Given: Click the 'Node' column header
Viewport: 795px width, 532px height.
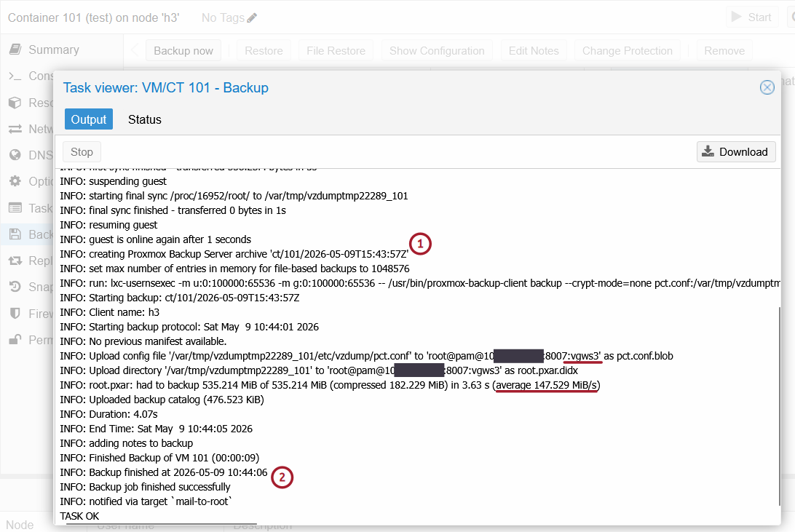Looking at the screenshot, I should [20, 525].
